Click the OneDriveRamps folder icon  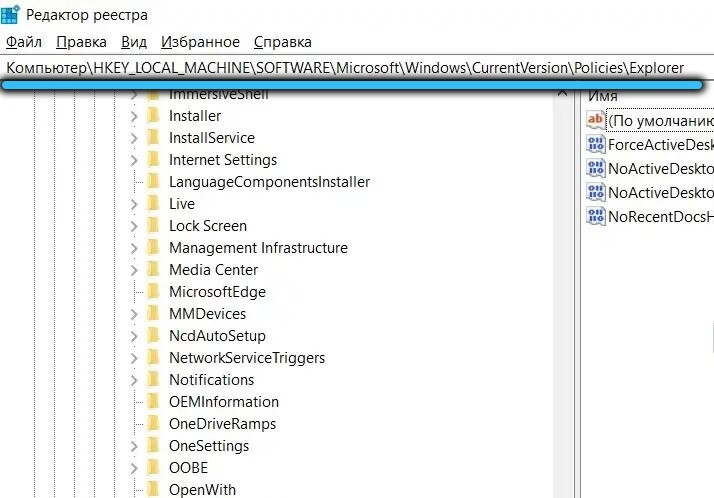coord(153,423)
